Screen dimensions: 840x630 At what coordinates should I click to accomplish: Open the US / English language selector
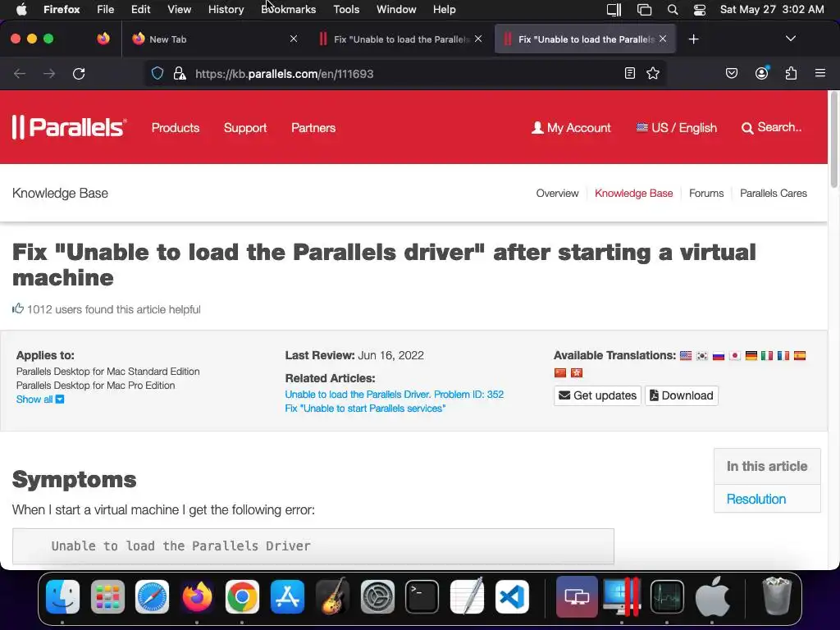click(x=677, y=127)
